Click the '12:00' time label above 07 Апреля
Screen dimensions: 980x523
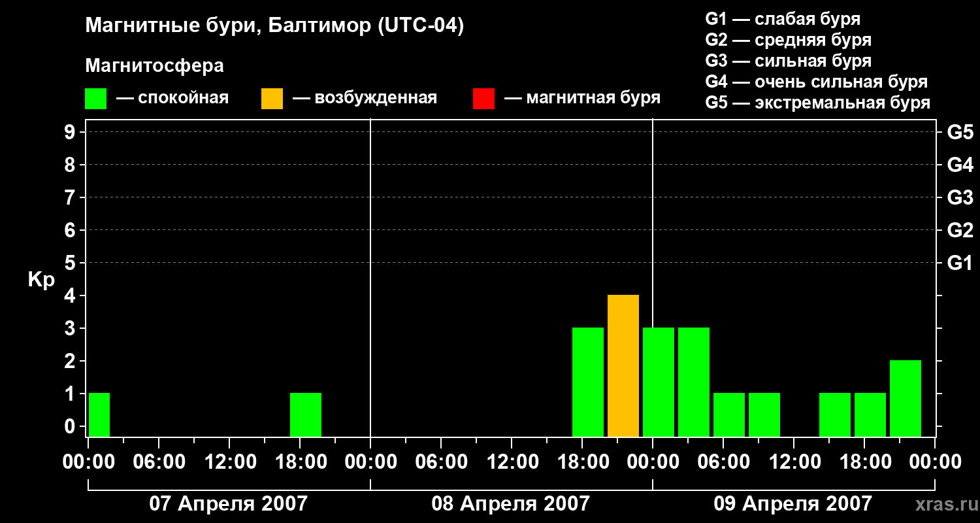tap(229, 462)
